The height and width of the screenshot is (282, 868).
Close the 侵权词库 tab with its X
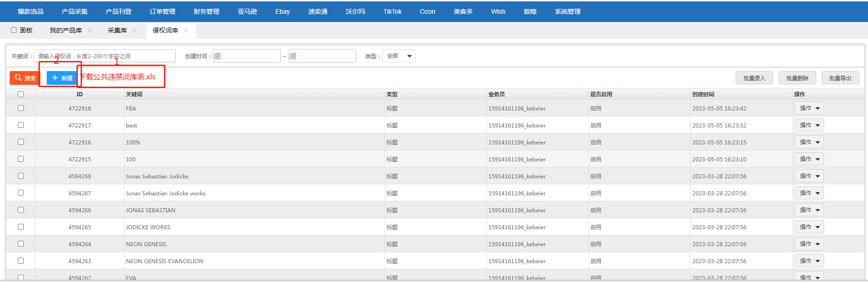click(186, 31)
